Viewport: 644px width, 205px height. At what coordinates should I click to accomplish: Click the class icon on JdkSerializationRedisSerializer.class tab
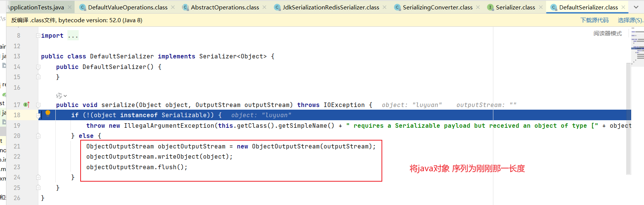click(x=277, y=7)
